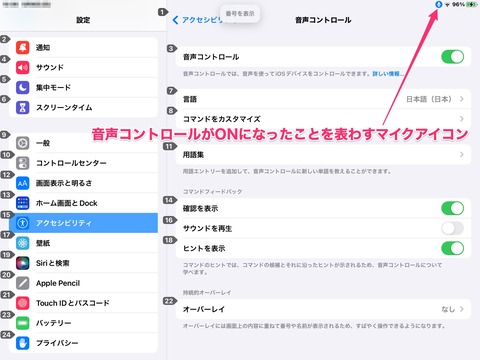The height and width of the screenshot is (360, 480).
Task: Tap the battery indicator in status bar
Action: pyautogui.click(x=472, y=4)
